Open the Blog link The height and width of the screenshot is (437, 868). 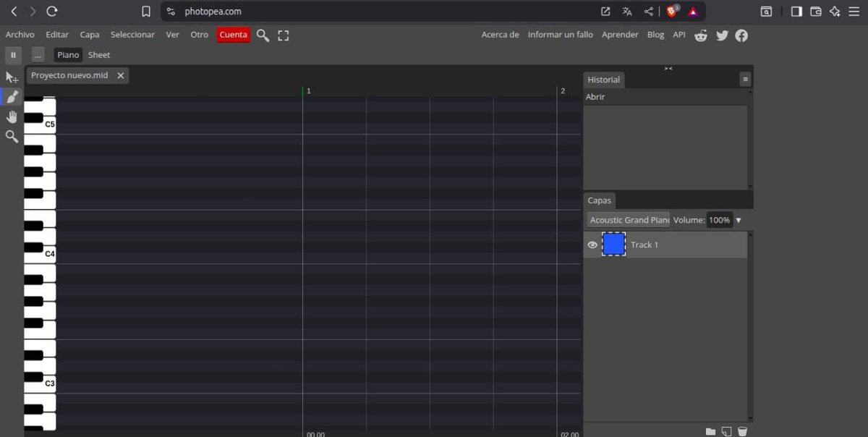pos(655,35)
